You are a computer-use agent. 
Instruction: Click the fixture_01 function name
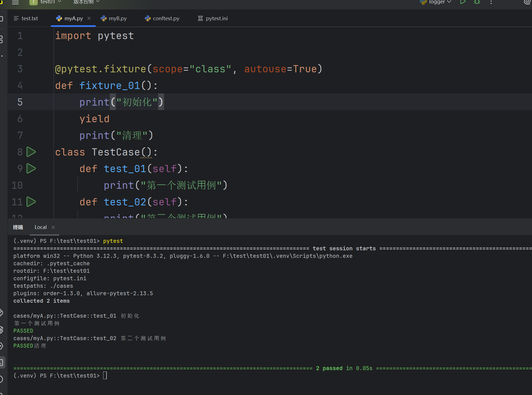pyautogui.click(x=110, y=86)
